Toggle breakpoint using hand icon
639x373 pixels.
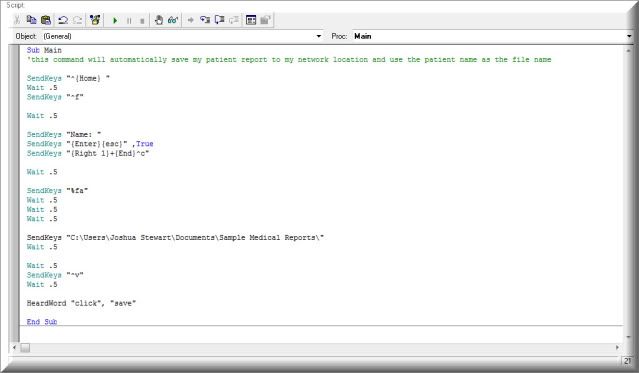159,20
